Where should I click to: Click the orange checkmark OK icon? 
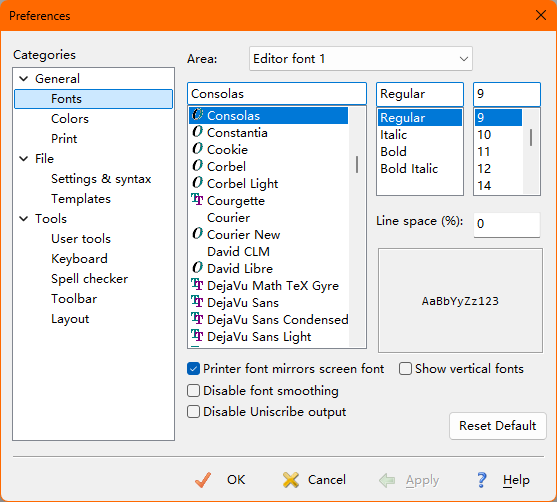point(203,480)
